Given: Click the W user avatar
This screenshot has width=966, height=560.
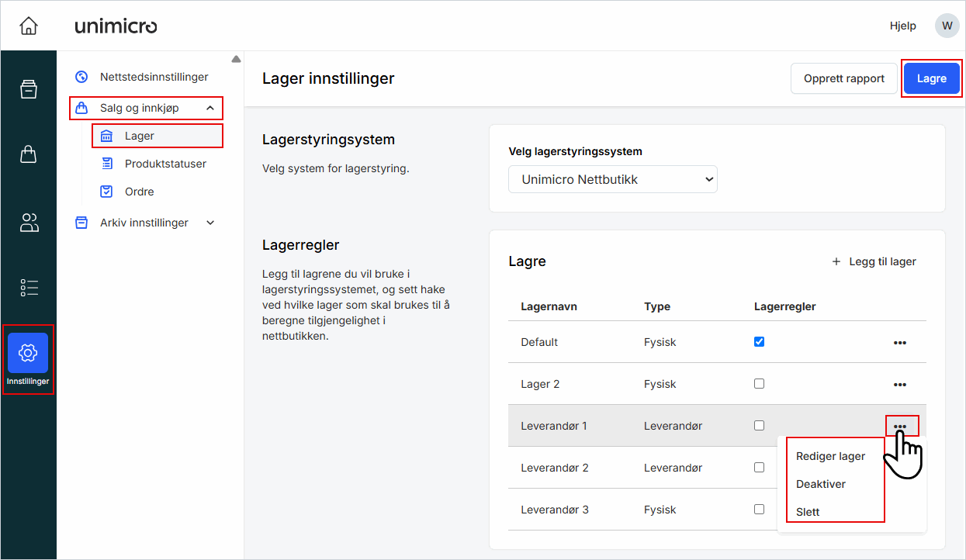Looking at the screenshot, I should coord(946,26).
